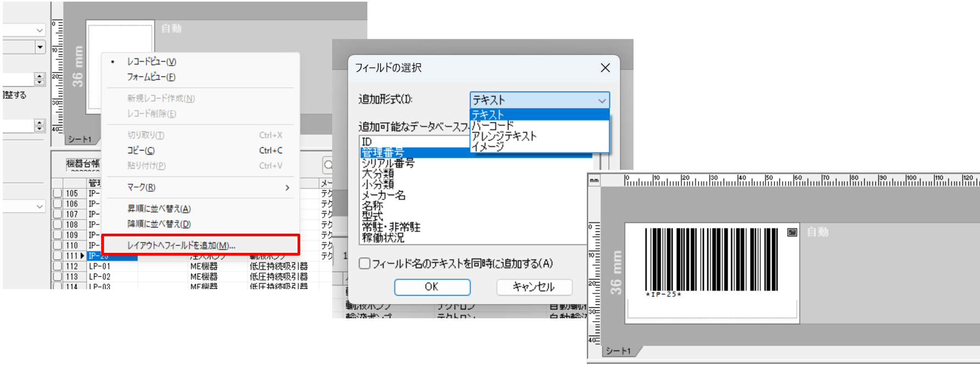
Task: Click the blank label preview in left window
Action: tap(120, 66)
